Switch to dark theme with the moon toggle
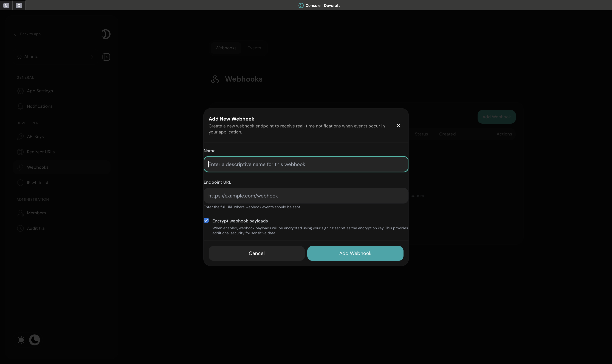This screenshot has width=612, height=364. tap(34, 340)
